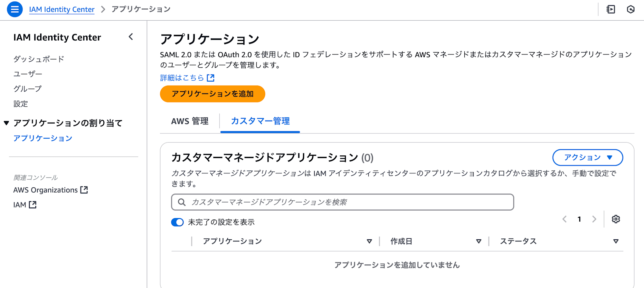Open IAM Identity Center breadcrumb link

62,9
